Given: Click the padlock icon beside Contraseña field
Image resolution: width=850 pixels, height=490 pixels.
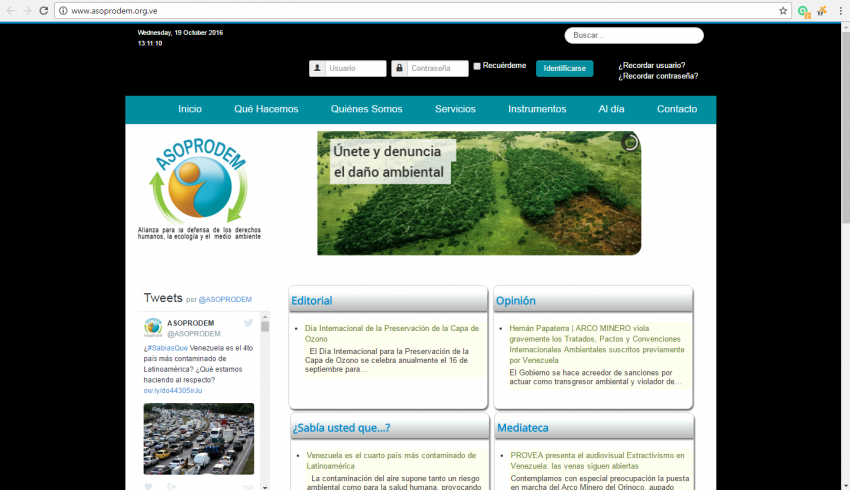Looking at the screenshot, I should click(400, 68).
